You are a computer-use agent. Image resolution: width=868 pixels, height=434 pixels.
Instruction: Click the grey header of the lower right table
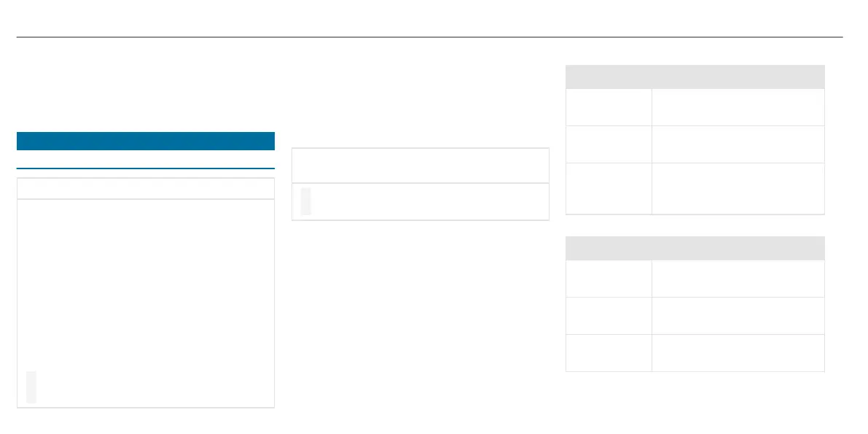tap(695, 248)
